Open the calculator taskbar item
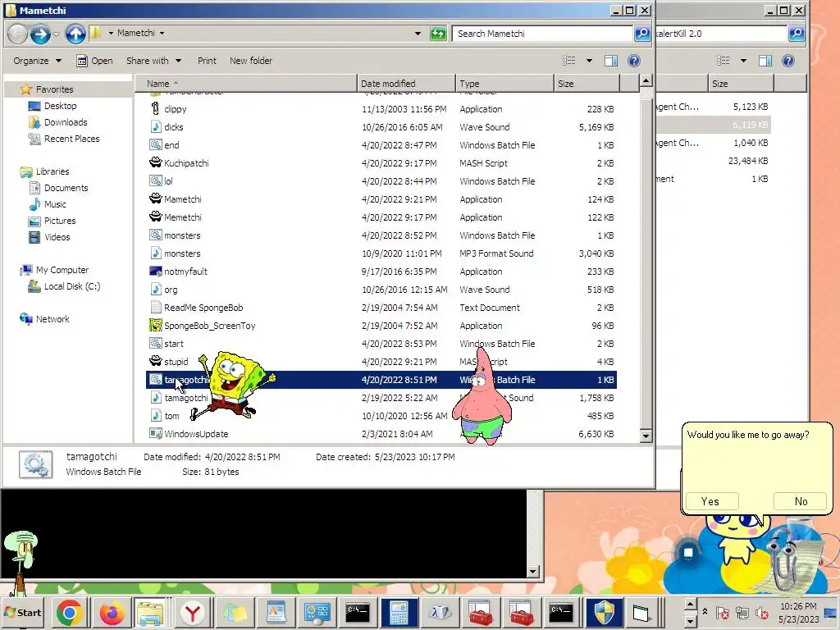840x630 pixels. 399,612
